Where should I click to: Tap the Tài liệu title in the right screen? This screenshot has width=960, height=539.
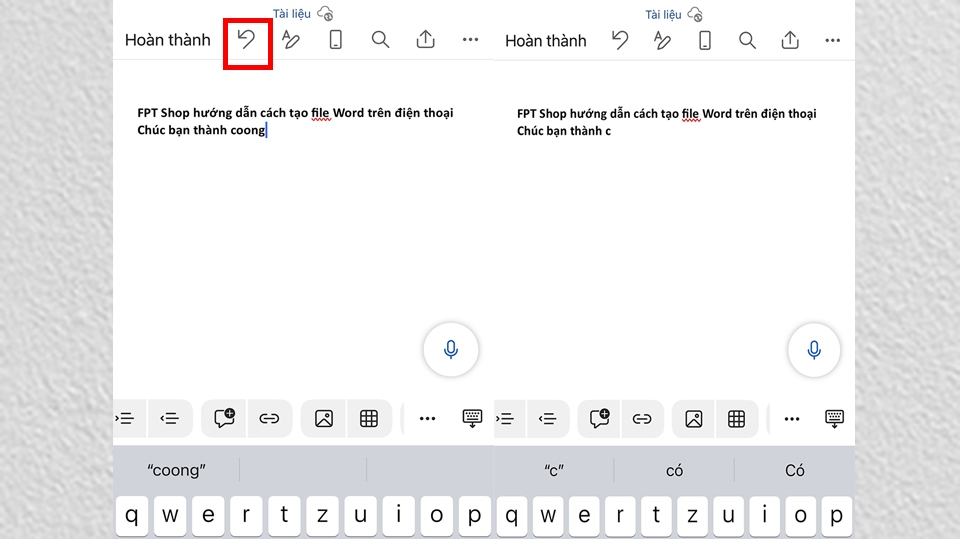(663, 15)
